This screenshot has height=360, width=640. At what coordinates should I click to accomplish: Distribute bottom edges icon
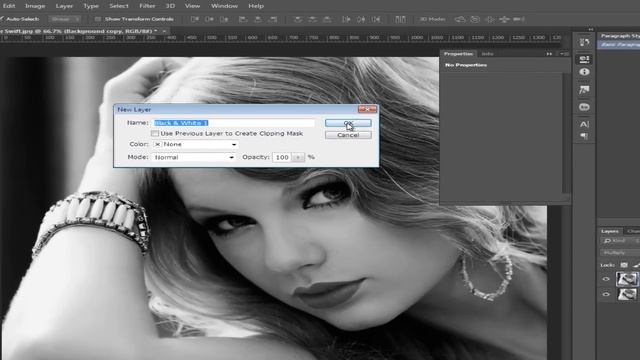327,19
